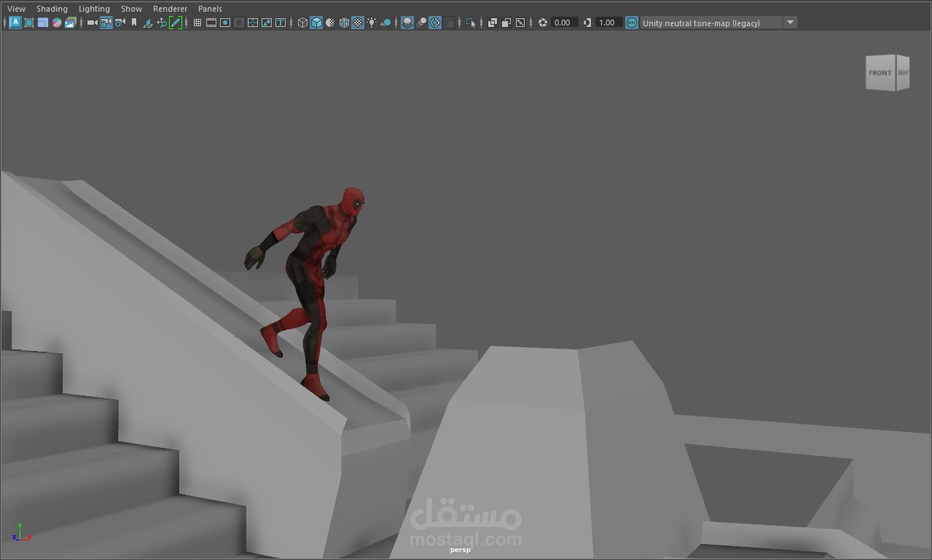Toggle the viewport grid icon
This screenshot has height=560, width=932.
tap(197, 23)
